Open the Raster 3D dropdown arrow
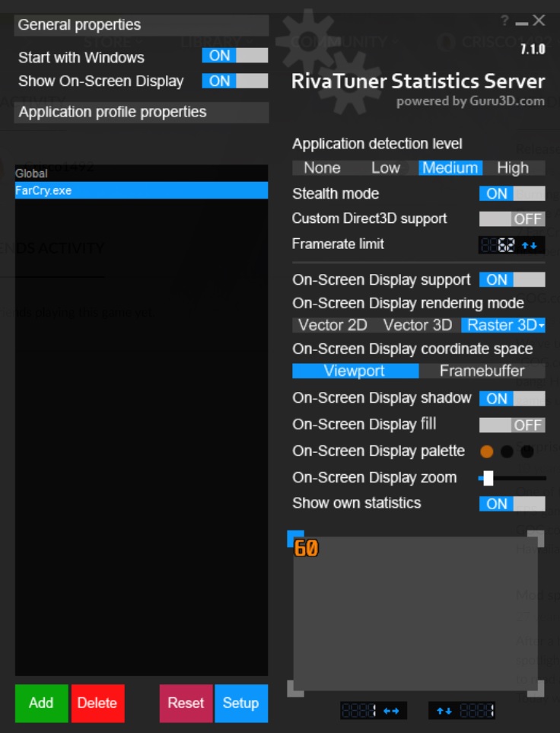The image size is (560, 733). pos(541,325)
